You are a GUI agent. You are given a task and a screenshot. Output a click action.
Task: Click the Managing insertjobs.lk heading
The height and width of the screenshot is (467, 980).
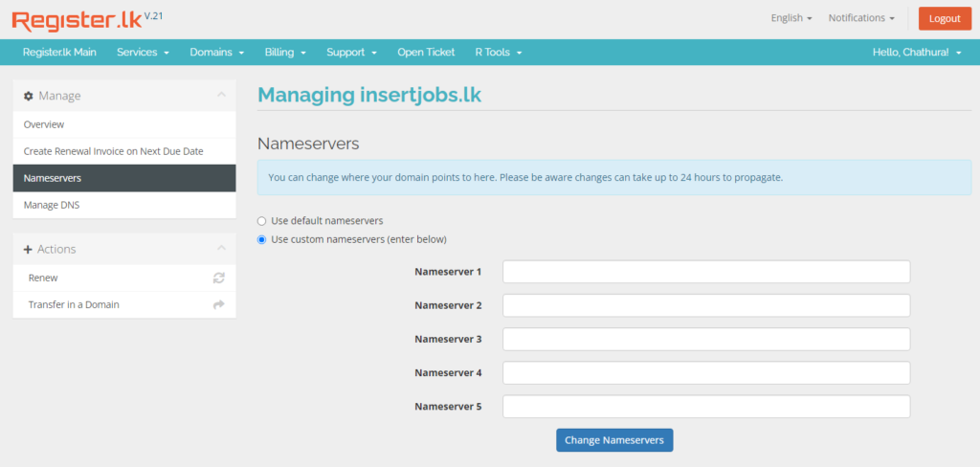[x=369, y=95]
